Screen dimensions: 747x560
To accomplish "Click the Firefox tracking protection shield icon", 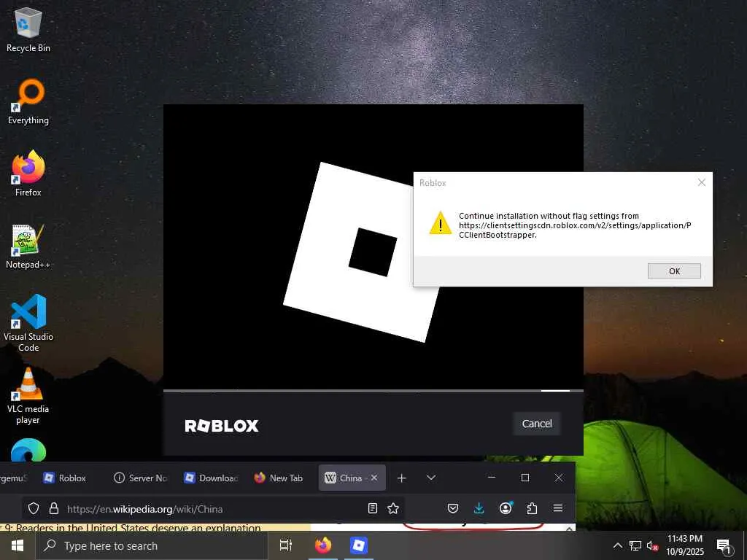I will pos(34,508).
